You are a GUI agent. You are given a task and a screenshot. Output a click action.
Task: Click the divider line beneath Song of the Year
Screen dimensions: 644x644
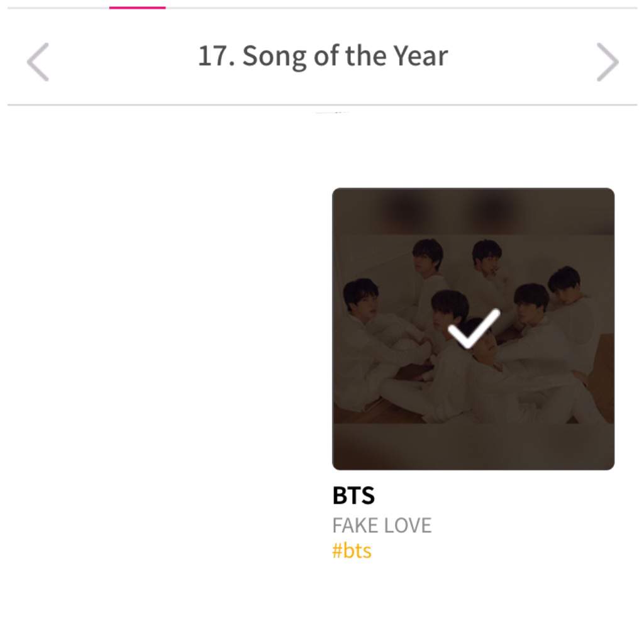(323, 105)
